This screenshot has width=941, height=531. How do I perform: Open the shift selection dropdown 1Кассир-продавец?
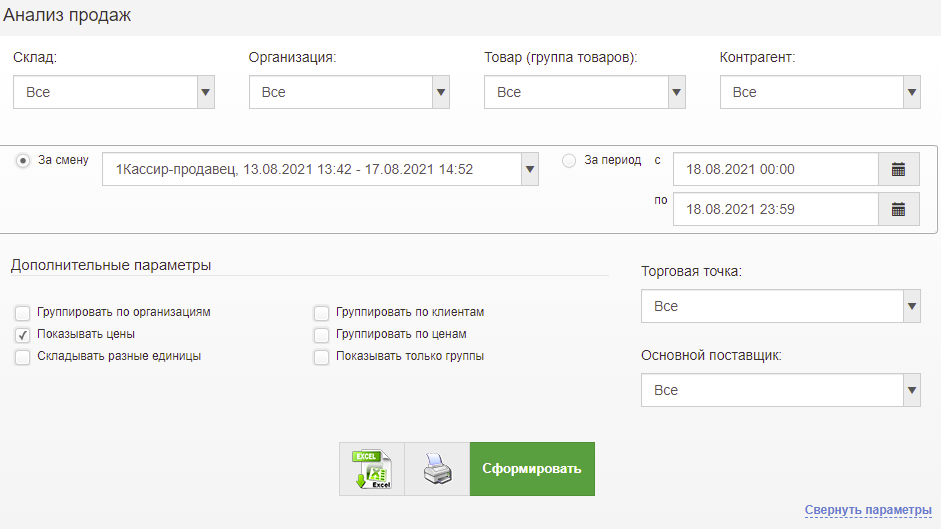pyautogui.click(x=320, y=169)
